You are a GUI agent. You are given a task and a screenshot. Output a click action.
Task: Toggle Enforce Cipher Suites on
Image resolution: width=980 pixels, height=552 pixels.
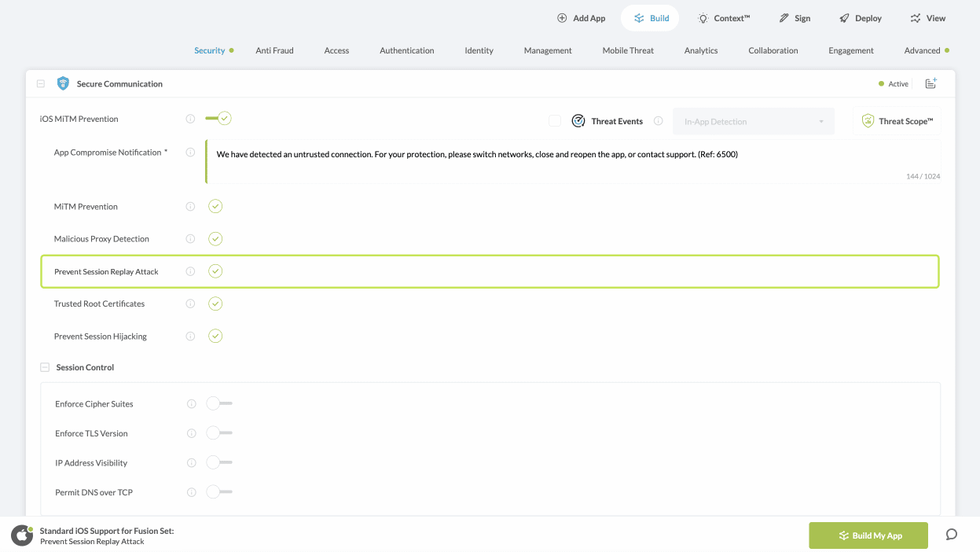coord(218,403)
